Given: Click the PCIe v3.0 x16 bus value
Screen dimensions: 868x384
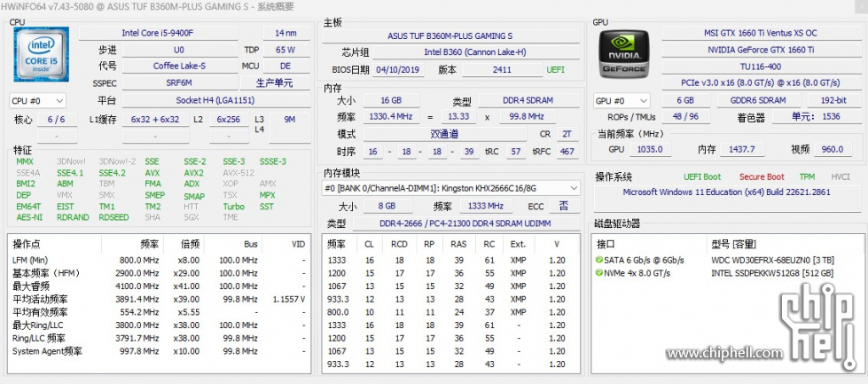Looking at the screenshot, I should (760, 82).
